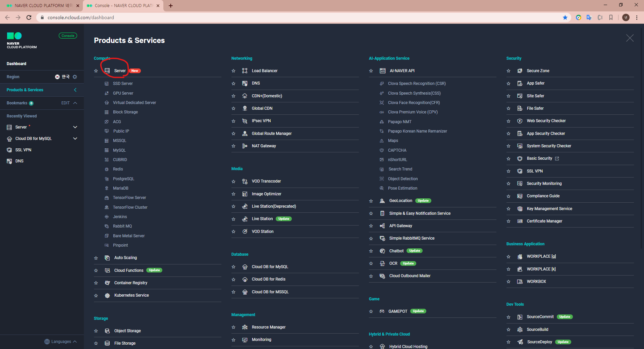The height and width of the screenshot is (349, 644).
Task: Click the bookmark star in address bar
Action: pos(565,17)
